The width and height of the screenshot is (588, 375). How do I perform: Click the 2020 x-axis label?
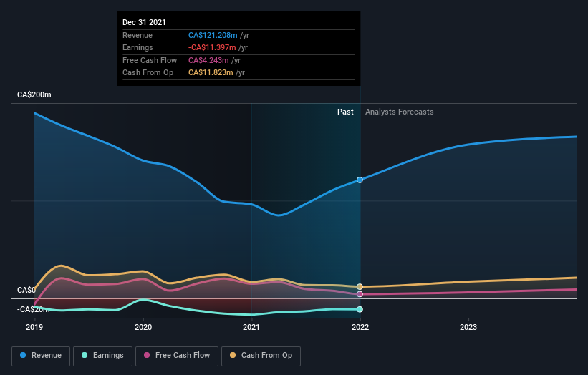tap(143, 328)
